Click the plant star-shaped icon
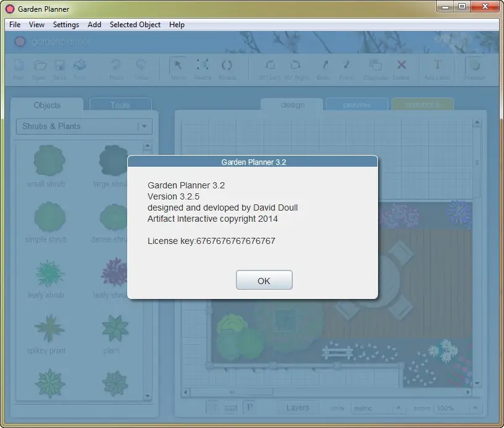Viewport: 504px width, 428px height. [115, 328]
